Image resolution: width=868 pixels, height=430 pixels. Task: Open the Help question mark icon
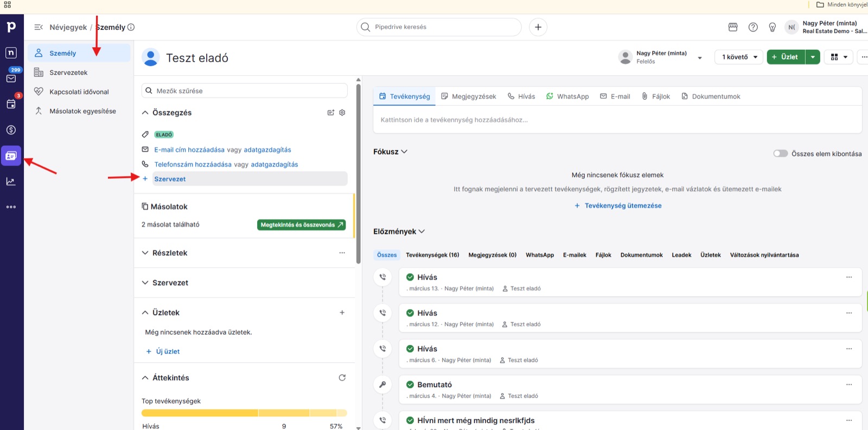tap(753, 27)
